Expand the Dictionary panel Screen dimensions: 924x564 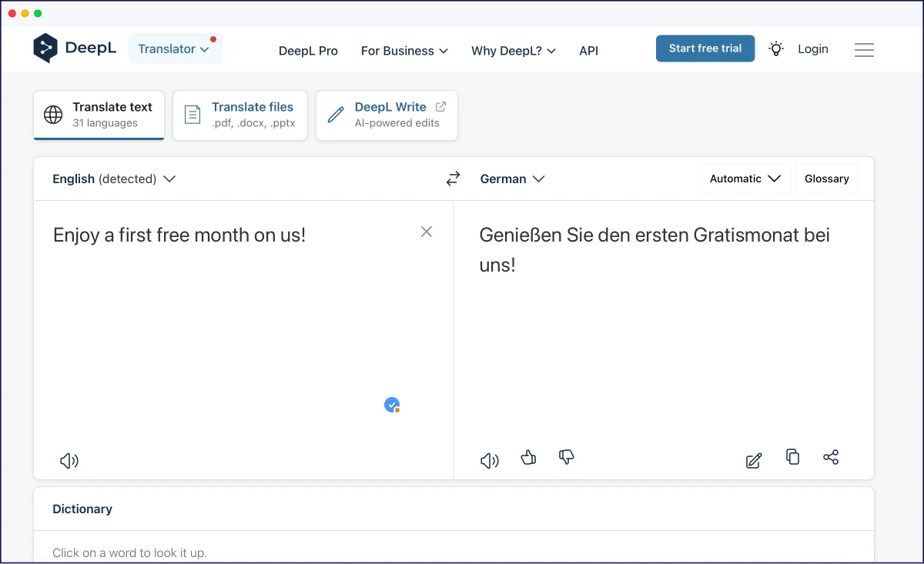click(x=82, y=509)
